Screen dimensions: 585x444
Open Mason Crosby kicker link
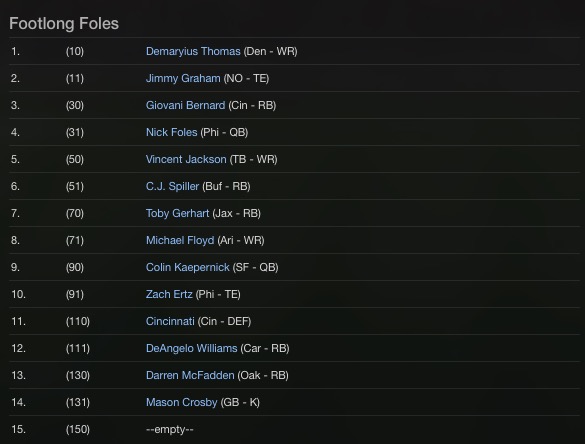[181, 402]
